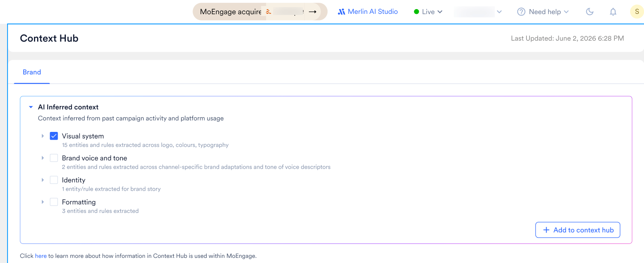
Task: Check the Brand voice and tone checkbox
Action: click(54, 158)
